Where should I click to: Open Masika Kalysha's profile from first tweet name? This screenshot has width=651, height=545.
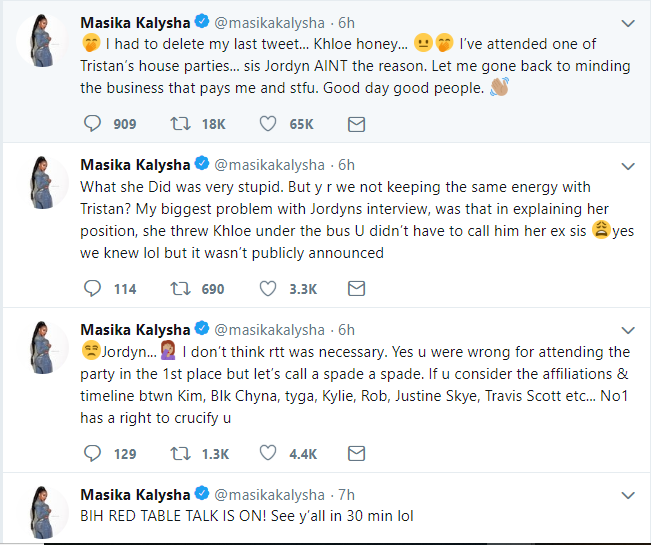pyautogui.click(x=134, y=21)
